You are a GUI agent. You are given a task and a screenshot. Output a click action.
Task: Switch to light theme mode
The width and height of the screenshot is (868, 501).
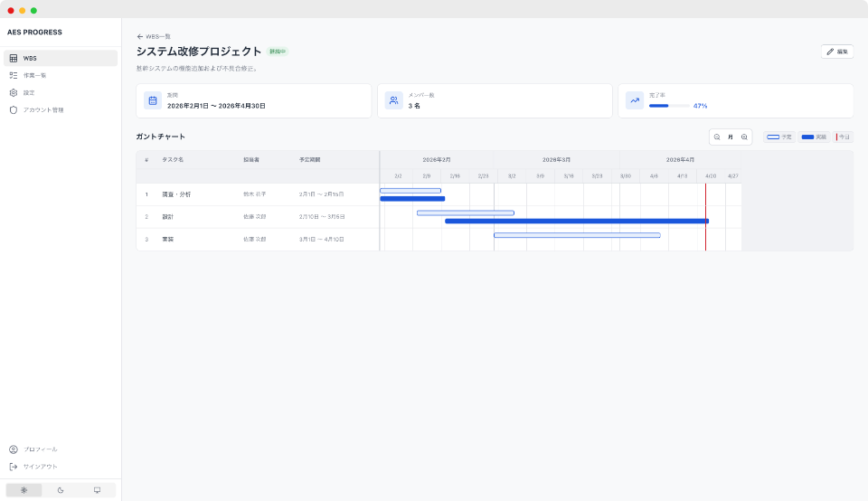point(24,490)
